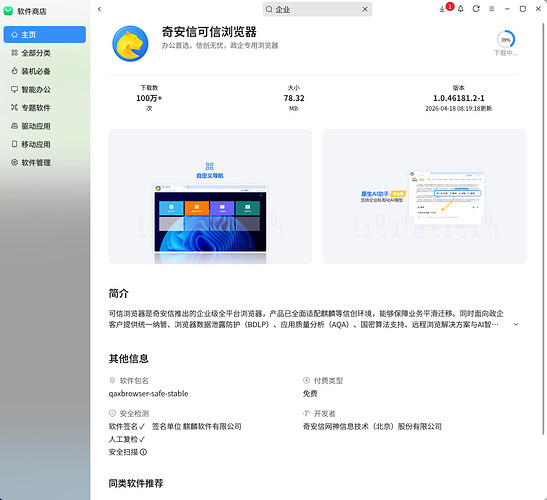Open the 自定义导航 screenshot thumbnail
This screenshot has height=500, width=547.
click(210, 196)
